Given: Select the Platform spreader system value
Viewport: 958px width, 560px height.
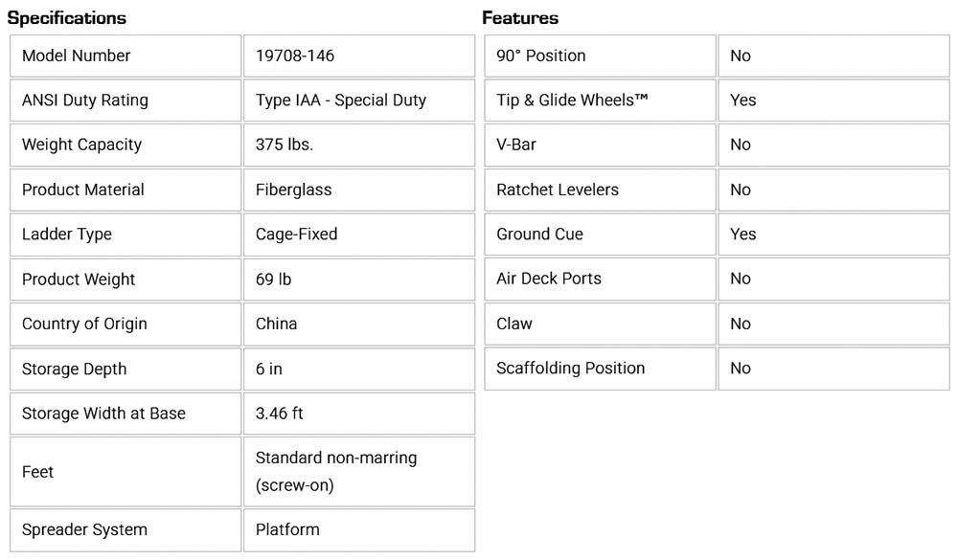Looking at the screenshot, I should click(x=287, y=529).
